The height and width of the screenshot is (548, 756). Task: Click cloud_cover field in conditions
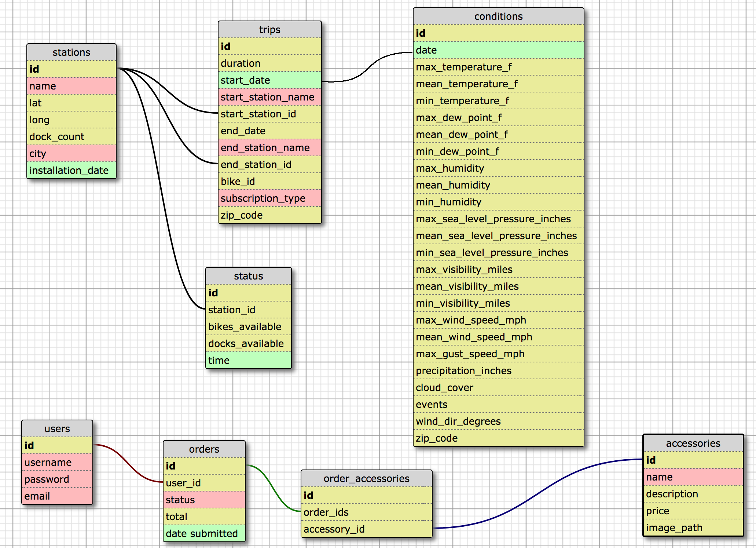pos(499,387)
